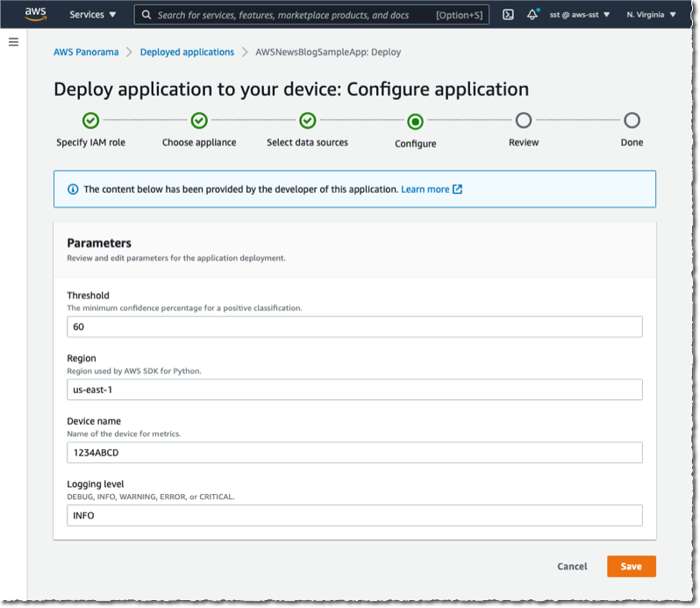The image size is (700, 608).
Task: Click the Review step circle
Action: pos(524,120)
